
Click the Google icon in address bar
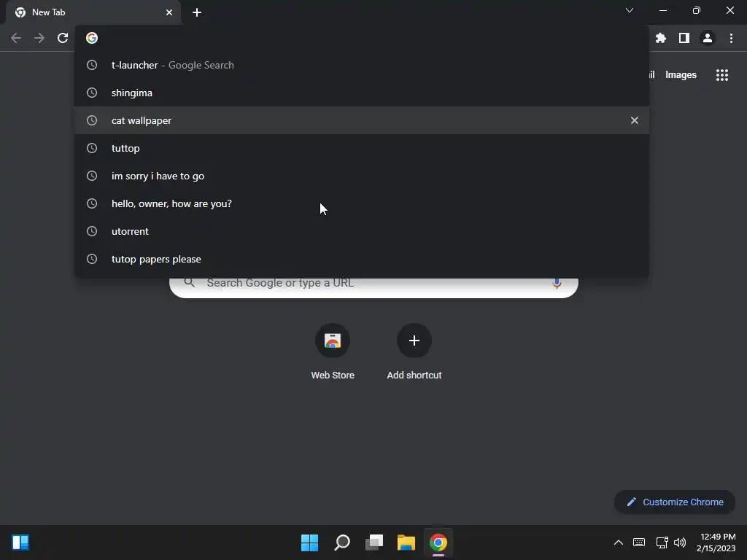coord(92,38)
